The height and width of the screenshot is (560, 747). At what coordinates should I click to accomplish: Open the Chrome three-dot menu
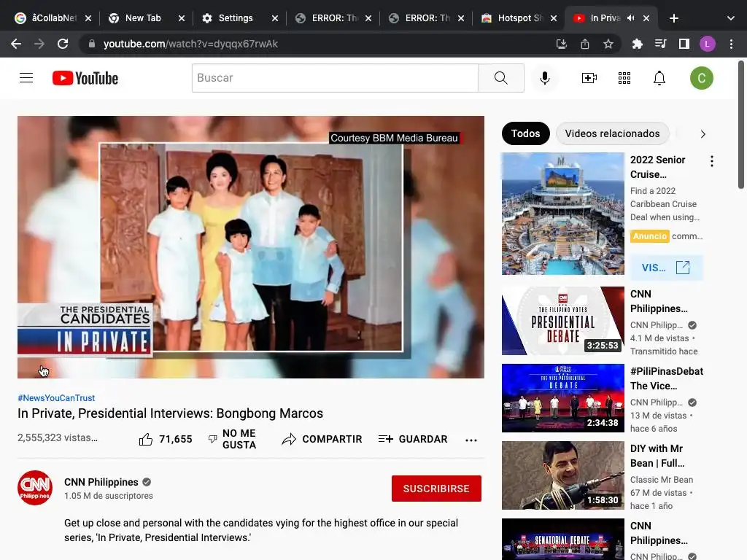(731, 44)
